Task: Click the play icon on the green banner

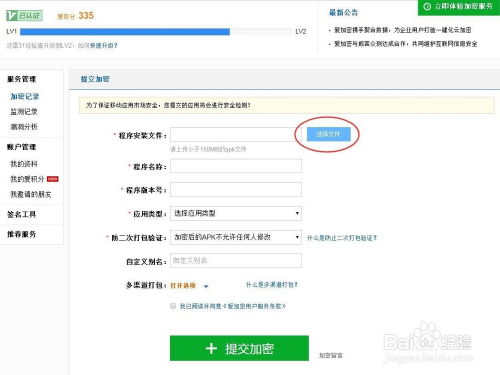Action: point(427,6)
